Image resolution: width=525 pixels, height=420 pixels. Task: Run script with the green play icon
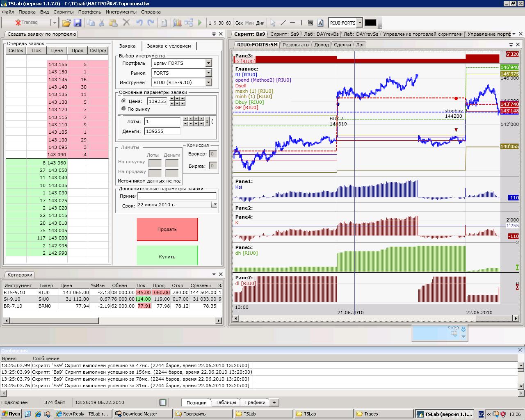tap(200, 23)
